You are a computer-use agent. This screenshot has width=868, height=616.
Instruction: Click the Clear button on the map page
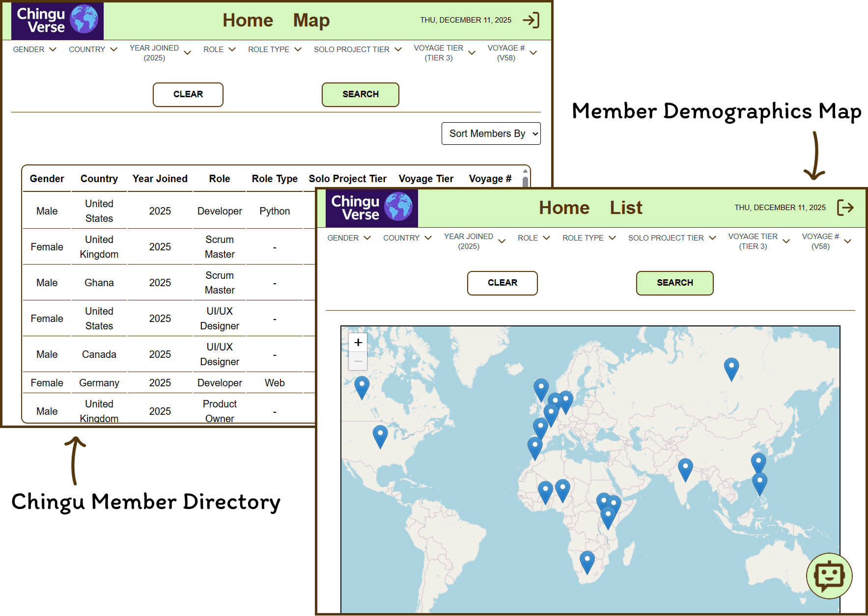pyautogui.click(x=502, y=283)
